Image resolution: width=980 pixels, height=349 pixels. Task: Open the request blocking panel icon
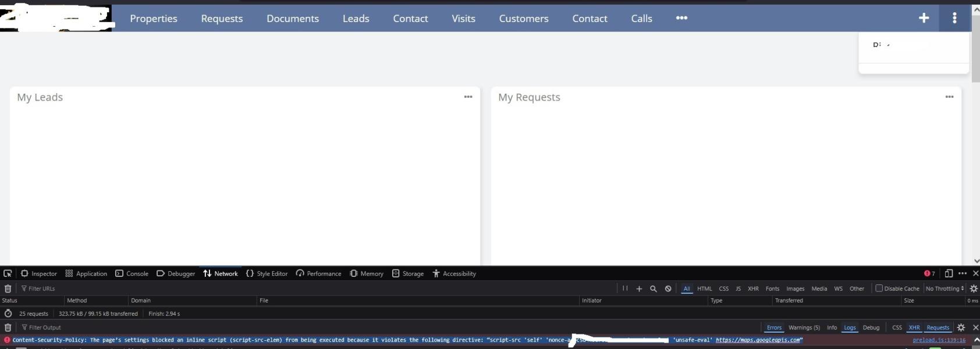pos(668,289)
